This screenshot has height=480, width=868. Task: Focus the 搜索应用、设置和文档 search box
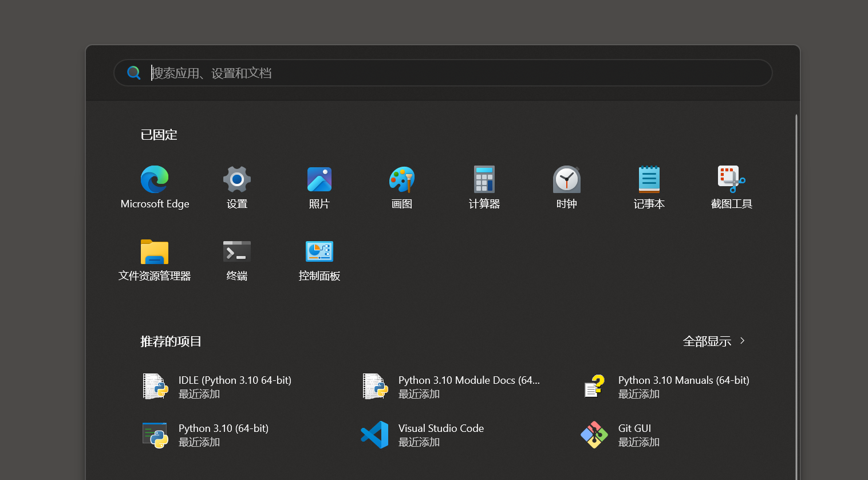(443, 73)
